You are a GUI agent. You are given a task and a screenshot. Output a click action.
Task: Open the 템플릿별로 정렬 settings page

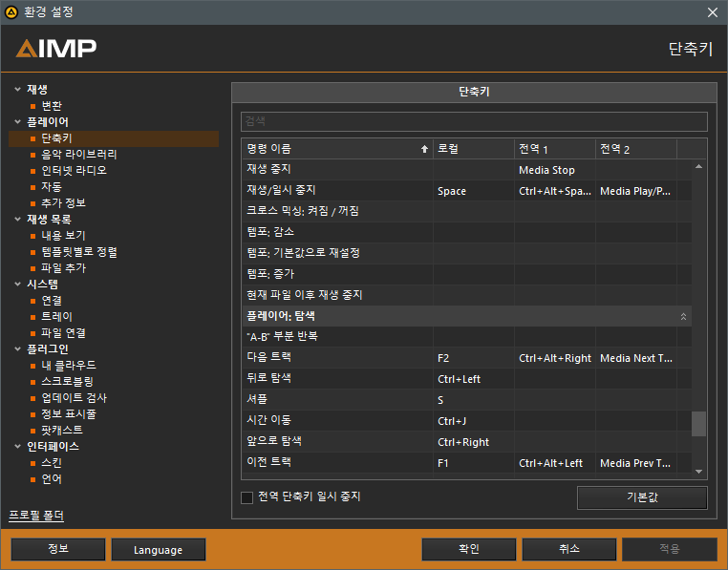[79, 252]
